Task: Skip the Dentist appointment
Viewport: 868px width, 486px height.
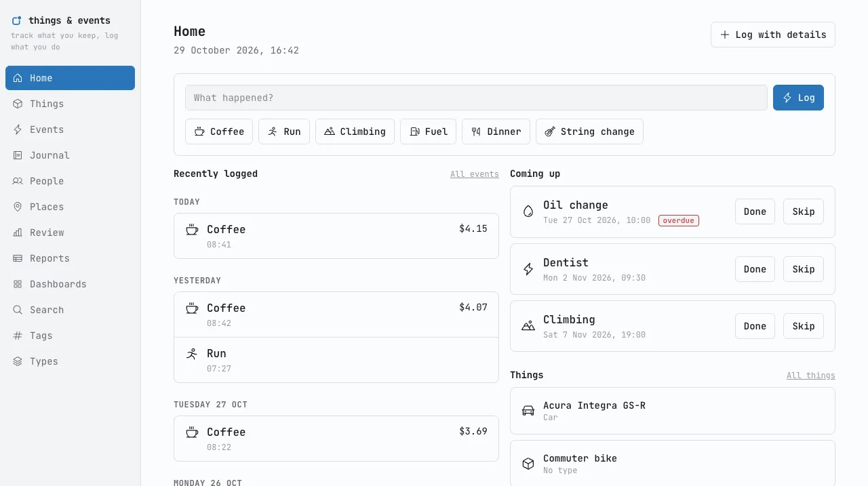Action: point(804,269)
